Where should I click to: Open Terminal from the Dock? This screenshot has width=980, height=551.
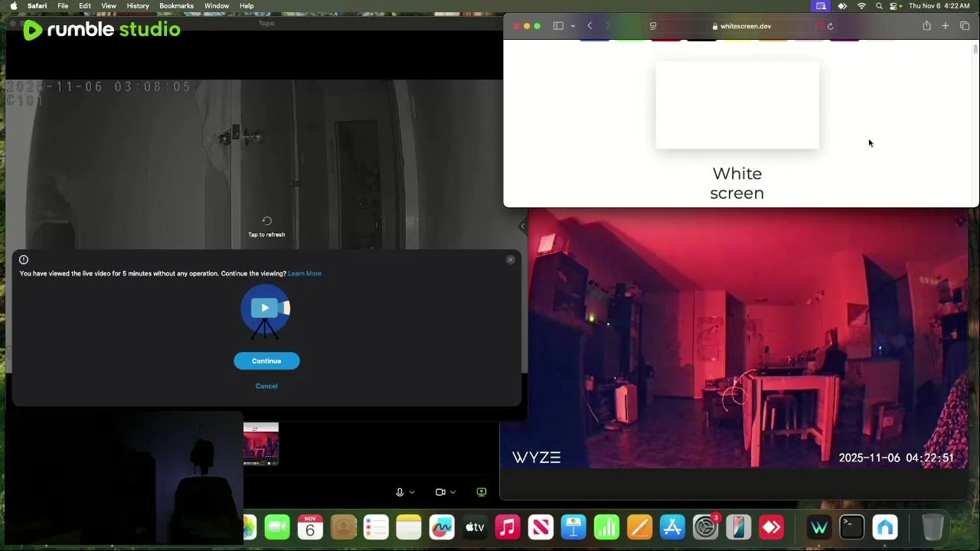pyautogui.click(x=852, y=527)
